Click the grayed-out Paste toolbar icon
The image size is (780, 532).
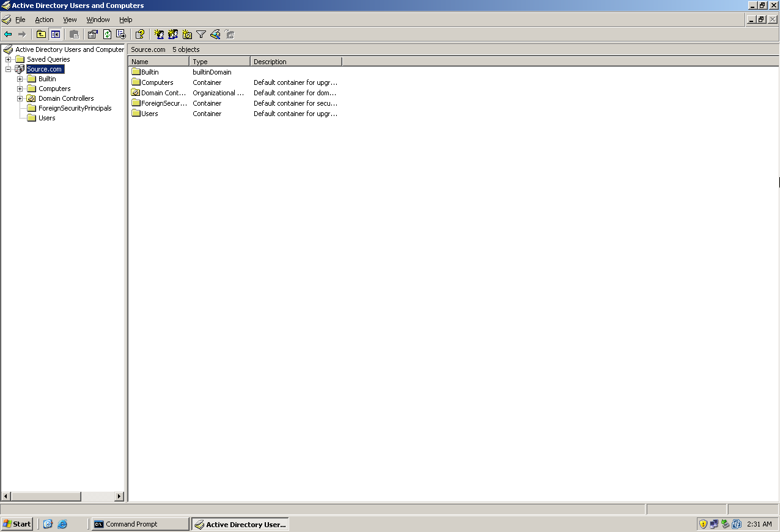pyautogui.click(x=74, y=34)
